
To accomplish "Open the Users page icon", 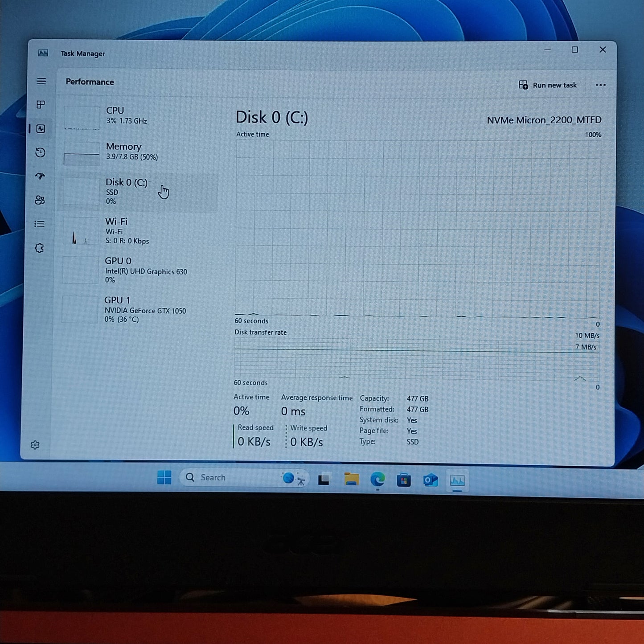I will pos(40,200).
